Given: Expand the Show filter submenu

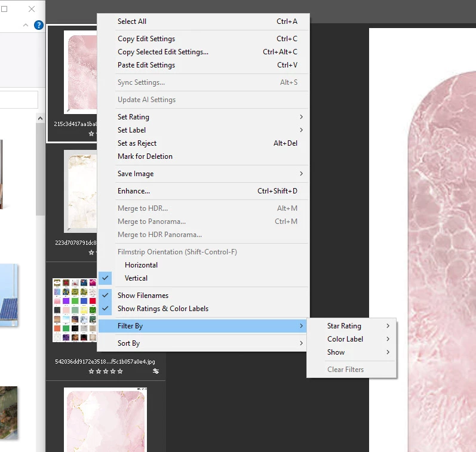Looking at the screenshot, I should 352,352.
